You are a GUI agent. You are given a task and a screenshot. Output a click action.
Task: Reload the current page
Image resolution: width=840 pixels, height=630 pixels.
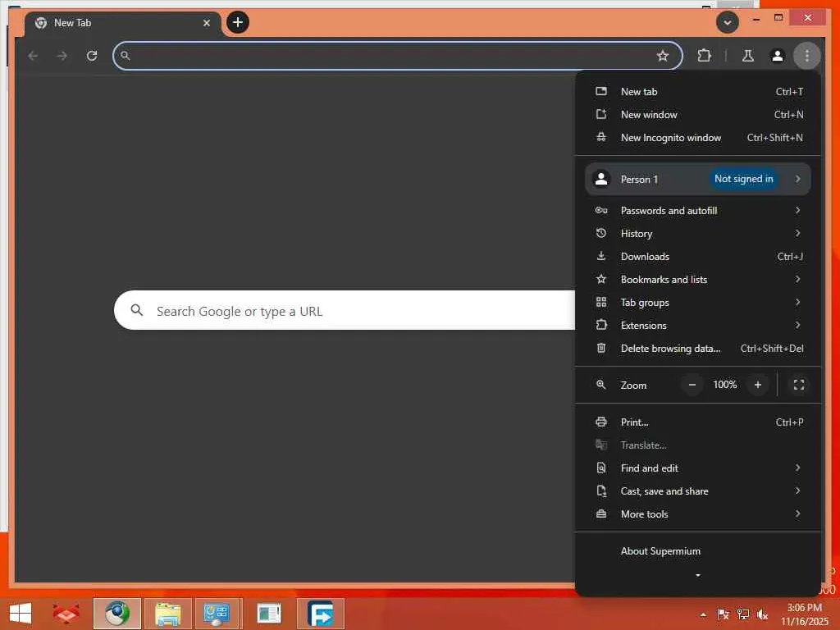[x=92, y=56]
